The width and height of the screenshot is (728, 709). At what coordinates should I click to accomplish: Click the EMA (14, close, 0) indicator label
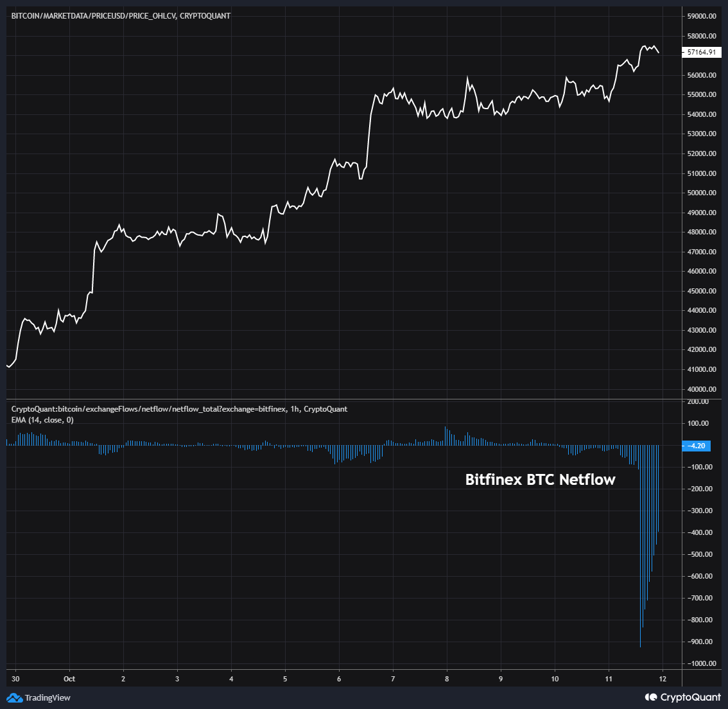41,419
